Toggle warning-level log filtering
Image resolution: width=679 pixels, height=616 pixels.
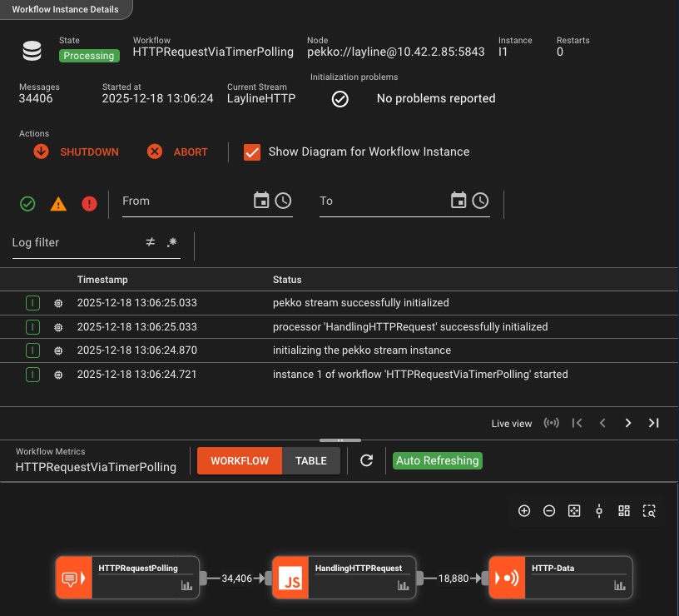point(57,203)
